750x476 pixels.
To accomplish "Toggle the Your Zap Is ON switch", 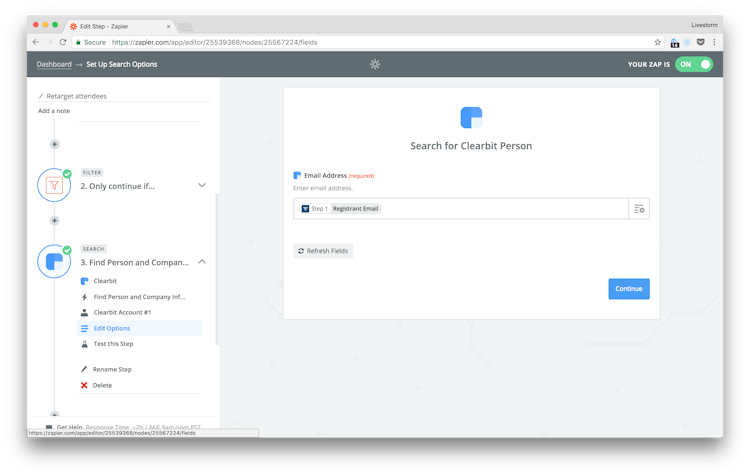I will 694,64.
